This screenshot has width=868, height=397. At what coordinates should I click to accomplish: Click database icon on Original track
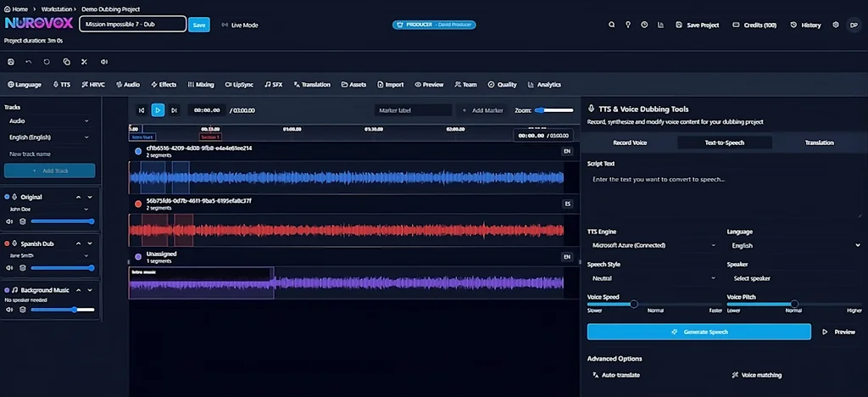coord(23,221)
